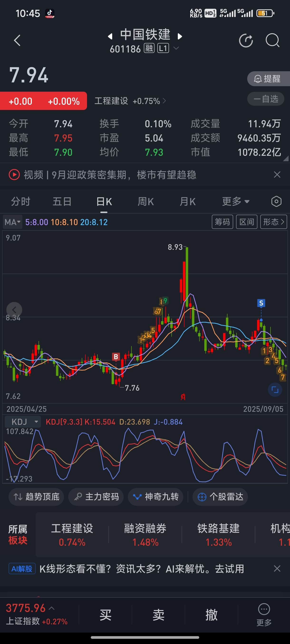Open 更多 menu at bottom bar
This screenshot has height=644, width=290.
click(x=264, y=615)
